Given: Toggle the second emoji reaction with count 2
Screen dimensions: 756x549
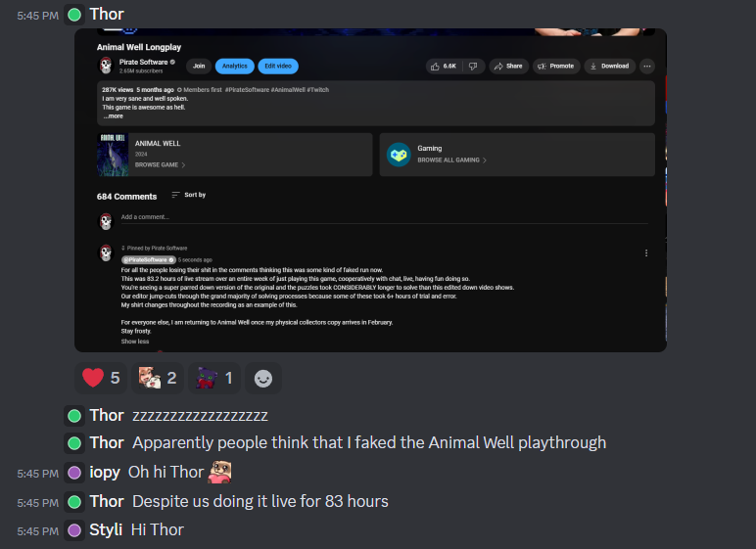Looking at the screenshot, I should (158, 378).
